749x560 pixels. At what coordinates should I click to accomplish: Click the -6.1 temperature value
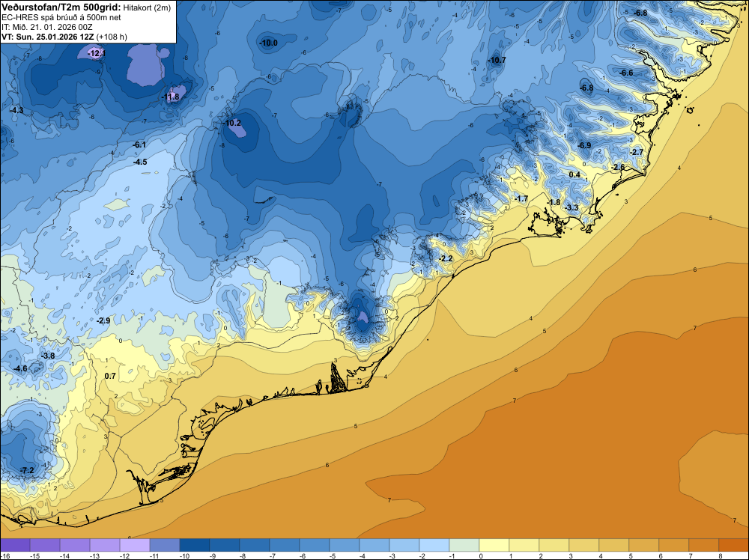[x=139, y=144]
